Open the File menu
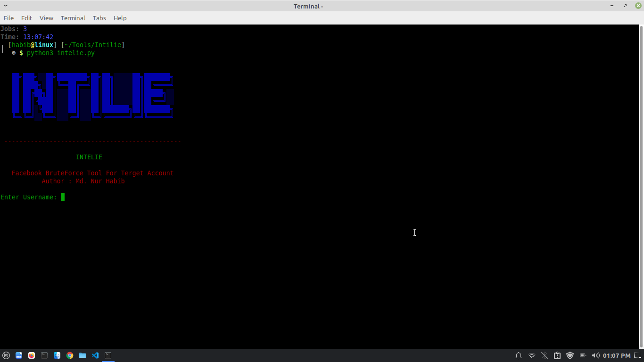This screenshot has width=644, height=362. (8, 18)
